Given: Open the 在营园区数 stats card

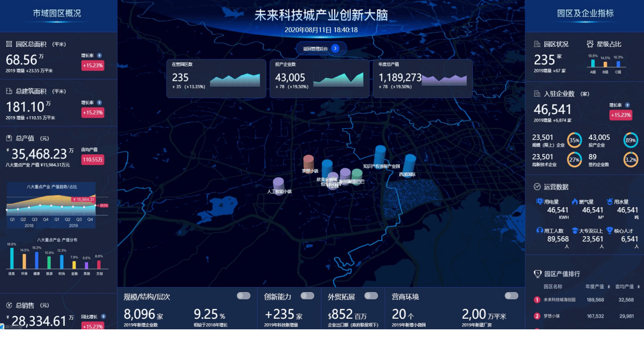Looking at the screenshot, I should [x=216, y=78].
